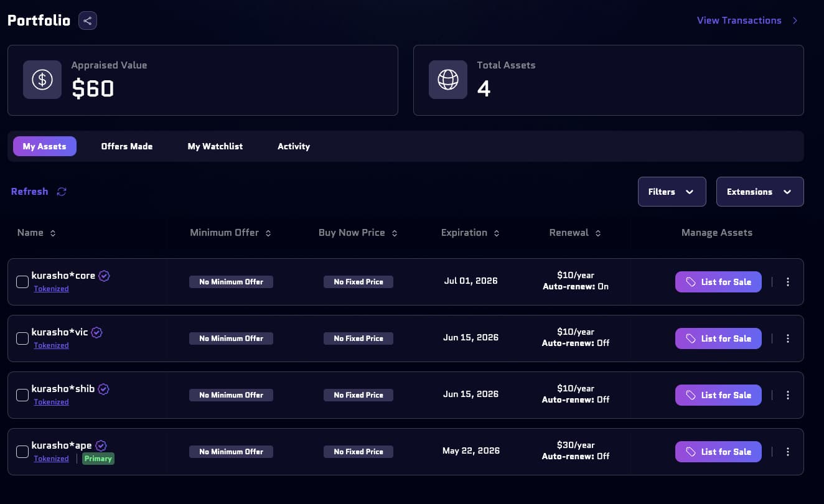Switch to the Offers Made tab
Screen dimensions: 824x504
click(x=127, y=146)
